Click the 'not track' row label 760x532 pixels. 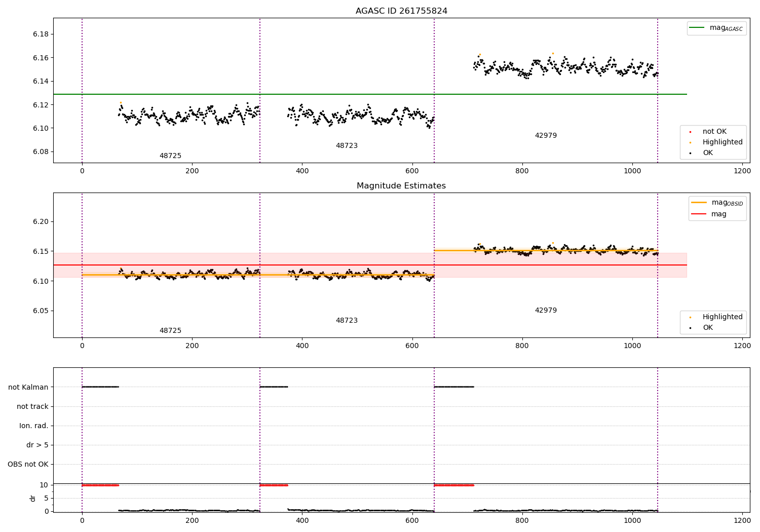pos(32,407)
